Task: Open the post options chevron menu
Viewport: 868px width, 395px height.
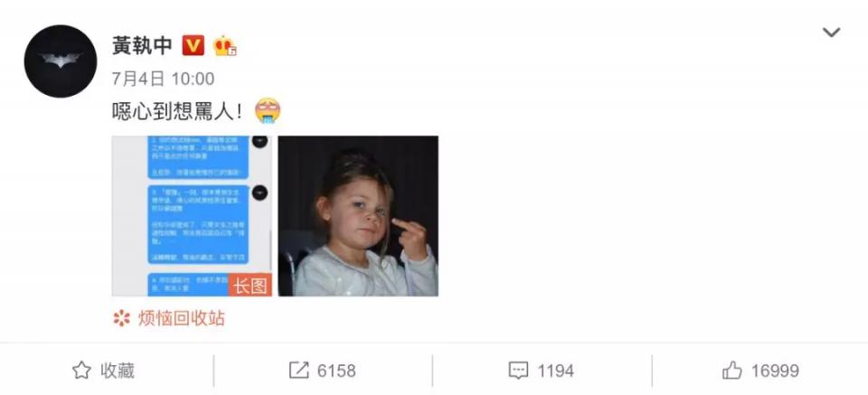Action: pyautogui.click(x=831, y=33)
